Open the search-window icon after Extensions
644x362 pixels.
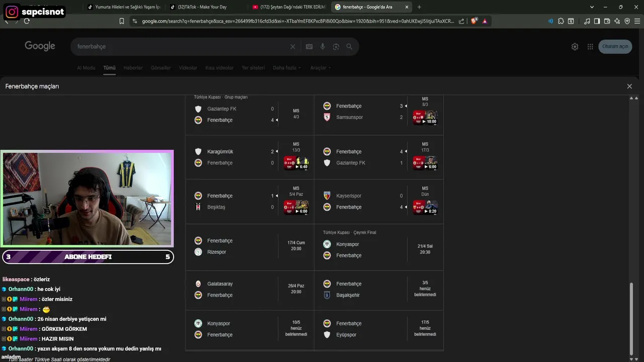(571, 21)
